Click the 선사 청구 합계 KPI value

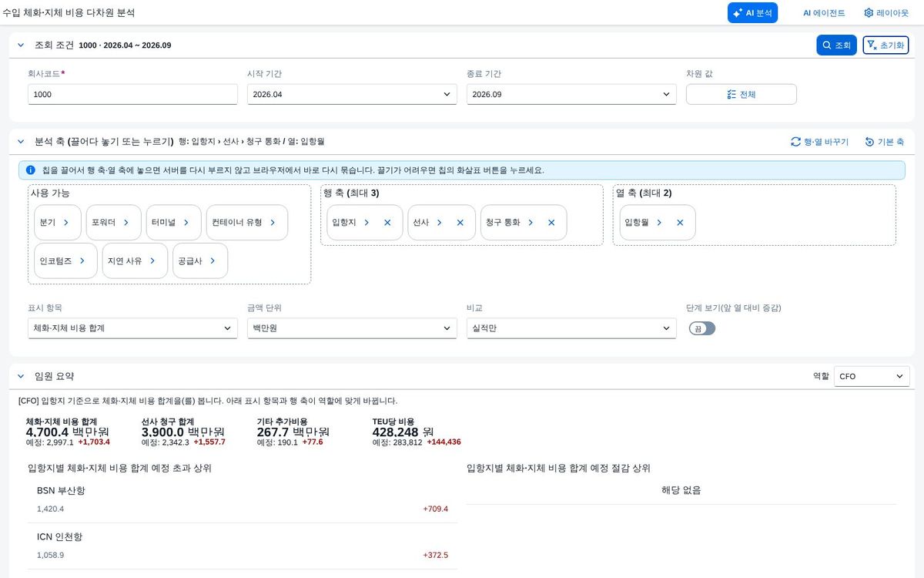[183, 432]
